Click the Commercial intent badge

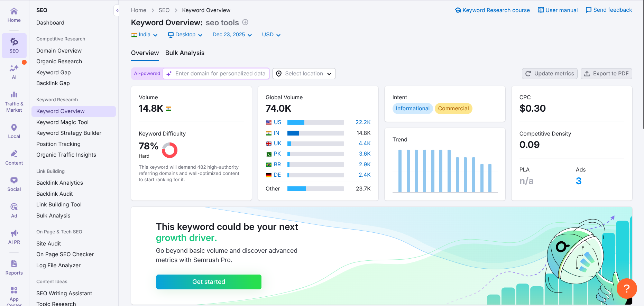tap(453, 109)
